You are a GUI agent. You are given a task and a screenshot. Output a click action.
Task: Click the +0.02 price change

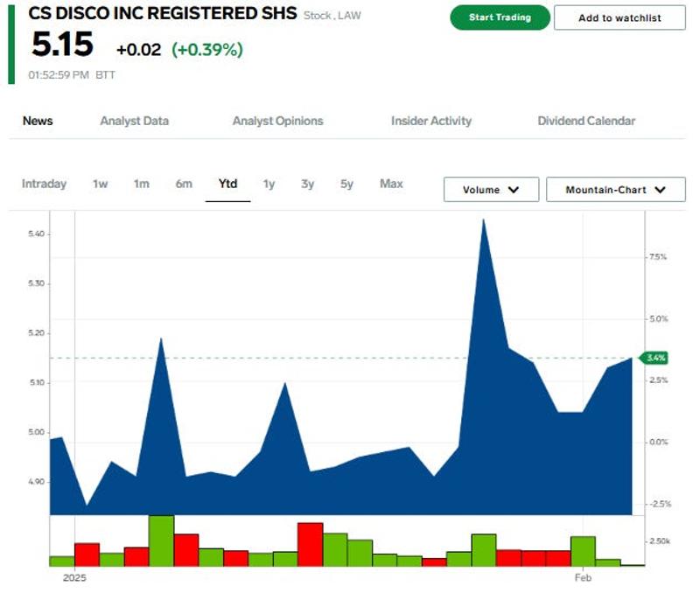tap(138, 50)
